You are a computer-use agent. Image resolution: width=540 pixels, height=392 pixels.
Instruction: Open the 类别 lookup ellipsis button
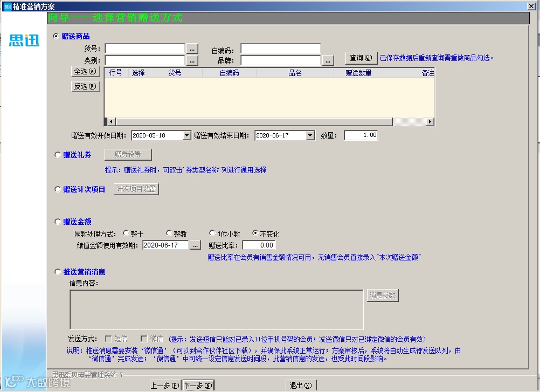192,60
